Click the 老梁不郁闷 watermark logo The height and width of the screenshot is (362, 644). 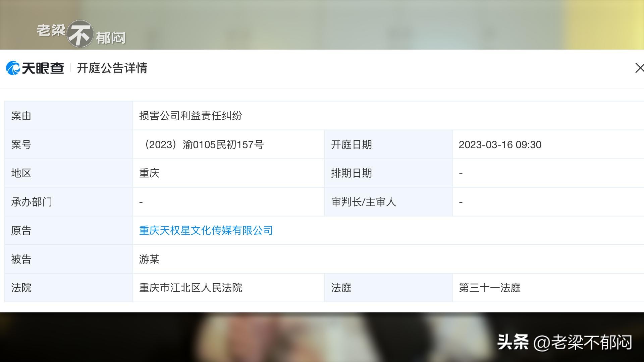(80, 34)
